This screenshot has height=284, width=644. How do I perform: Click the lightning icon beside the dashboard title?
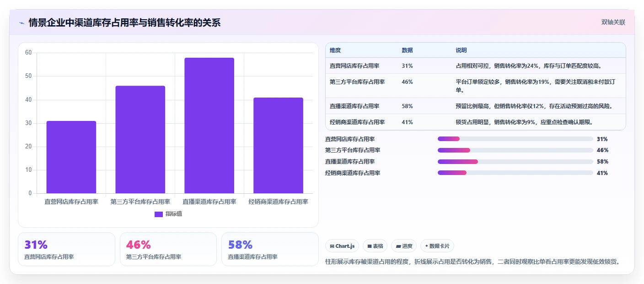[21, 23]
